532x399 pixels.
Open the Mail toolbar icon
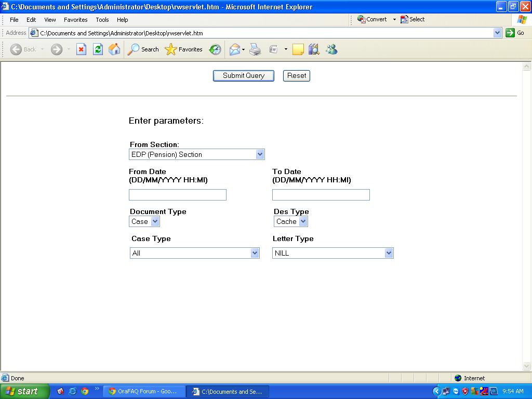[235, 49]
